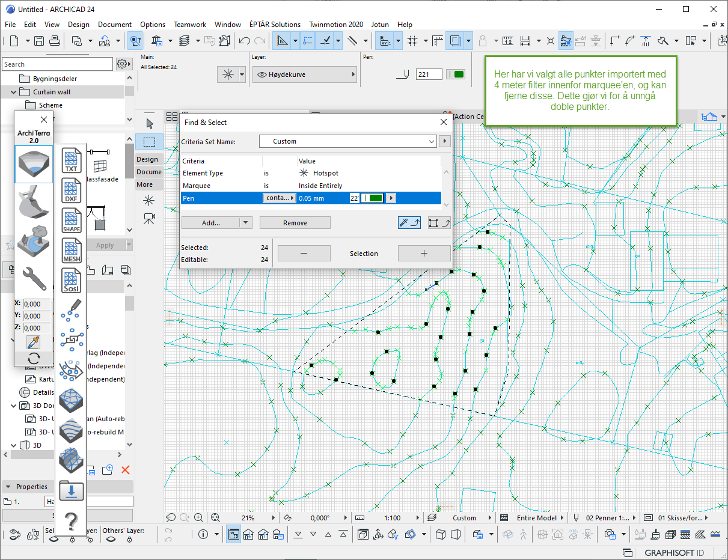
Task: Select the Hotspot tool in toolbox
Action: (x=149, y=200)
